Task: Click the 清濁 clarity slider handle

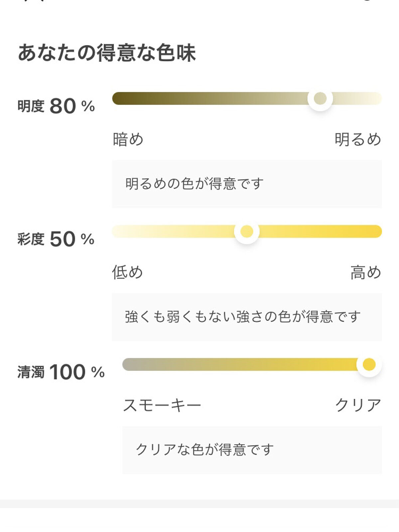Action: point(369,364)
